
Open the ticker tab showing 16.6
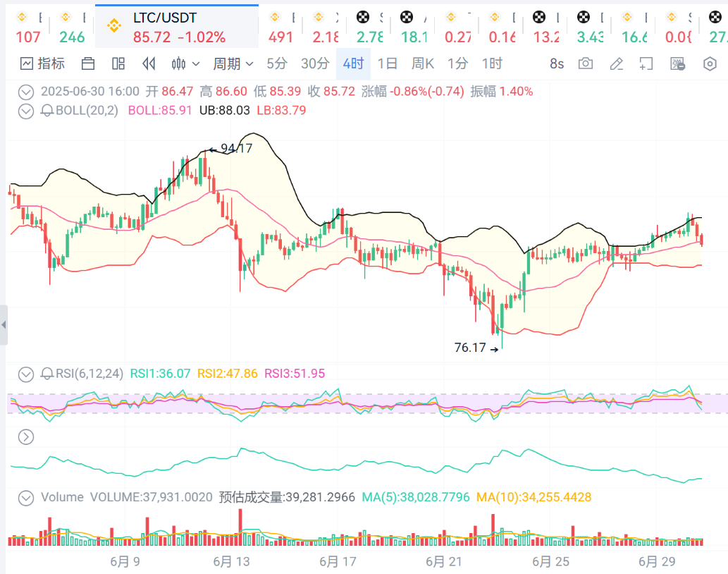click(x=634, y=28)
